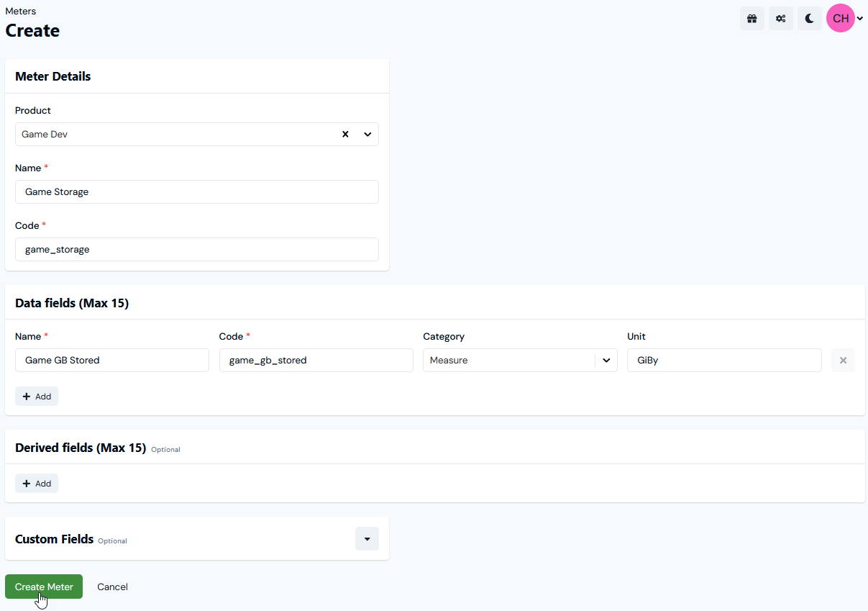Select the Code field with game_storage
The image size is (868, 611).
197,249
